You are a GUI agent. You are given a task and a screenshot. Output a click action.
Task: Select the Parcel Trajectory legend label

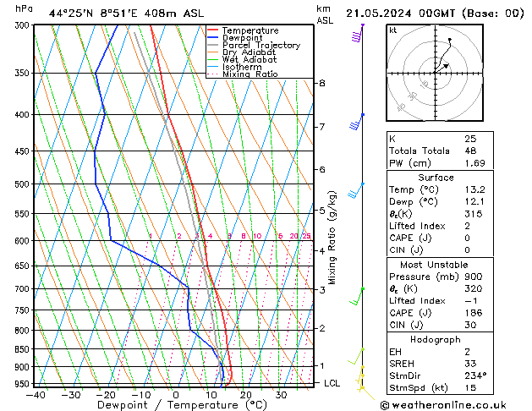(261, 45)
